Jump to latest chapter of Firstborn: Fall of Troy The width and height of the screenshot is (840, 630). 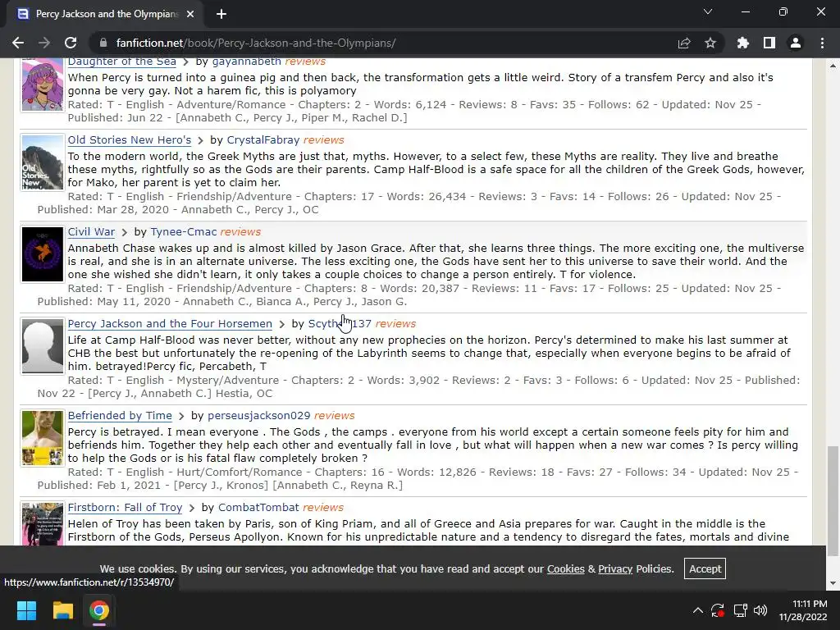point(192,508)
